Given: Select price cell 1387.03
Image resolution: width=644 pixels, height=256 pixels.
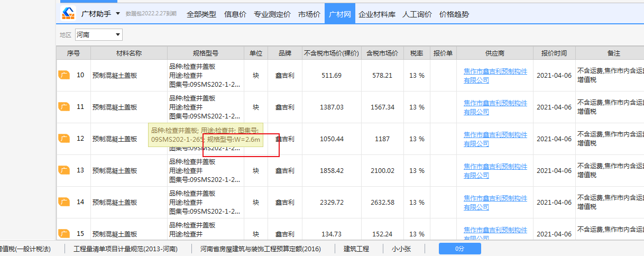Looking at the screenshot, I should coord(332,107).
